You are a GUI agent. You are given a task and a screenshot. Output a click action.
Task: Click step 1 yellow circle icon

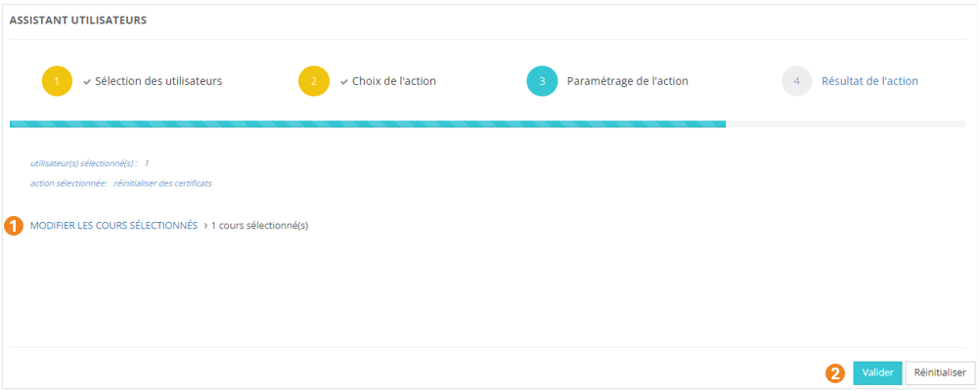(58, 81)
